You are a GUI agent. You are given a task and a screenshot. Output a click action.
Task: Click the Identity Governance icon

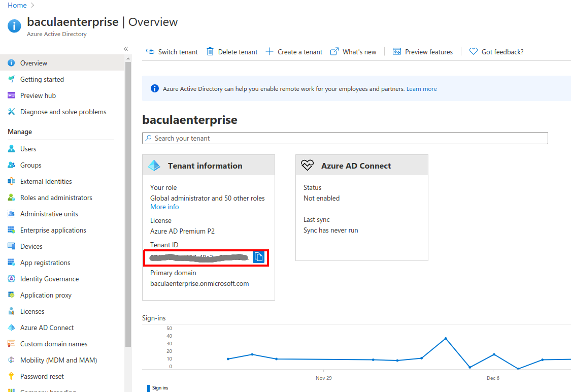click(11, 279)
